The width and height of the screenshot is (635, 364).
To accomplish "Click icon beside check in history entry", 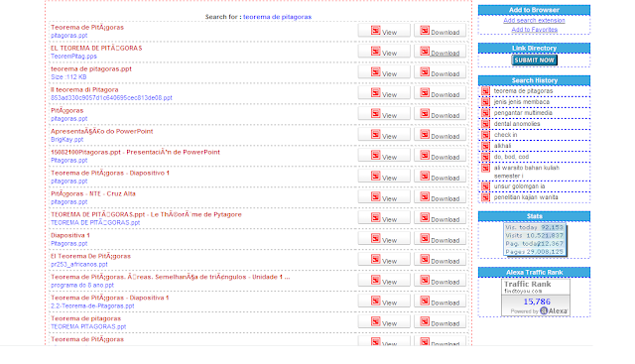I will 485,135.
